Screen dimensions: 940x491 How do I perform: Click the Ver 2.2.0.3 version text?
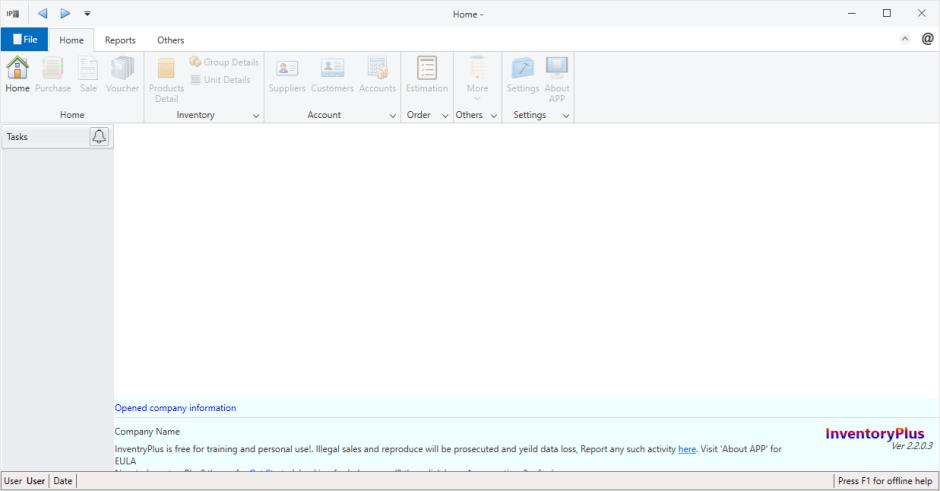[912, 446]
